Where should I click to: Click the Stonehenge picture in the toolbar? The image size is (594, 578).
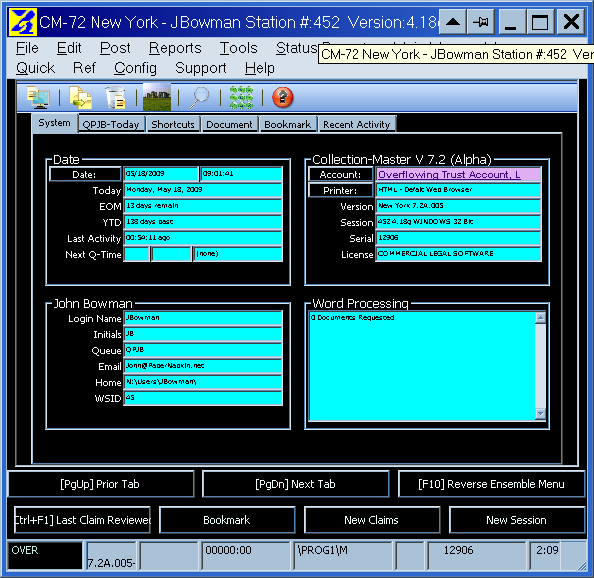pyautogui.click(x=157, y=97)
